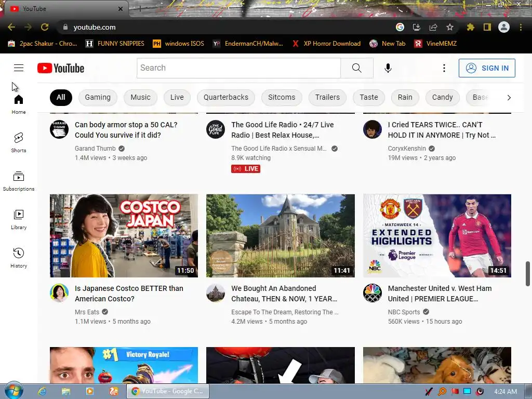Click the YouTube logo

coord(61,68)
